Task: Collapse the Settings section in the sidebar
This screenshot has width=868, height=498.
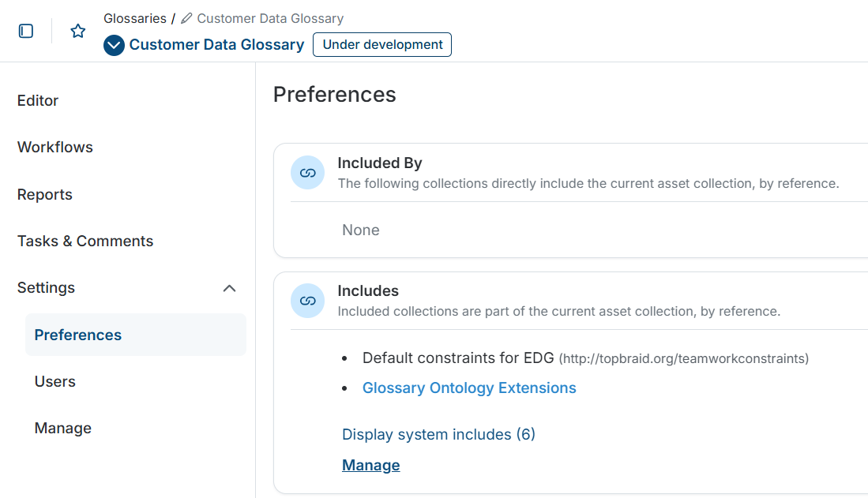Action: click(x=229, y=288)
